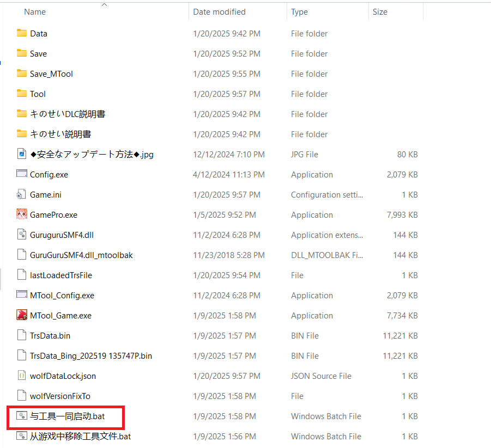Image resolution: width=491 pixels, height=448 pixels.
Task: Sort files by the Name column header
Action: point(35,12)
